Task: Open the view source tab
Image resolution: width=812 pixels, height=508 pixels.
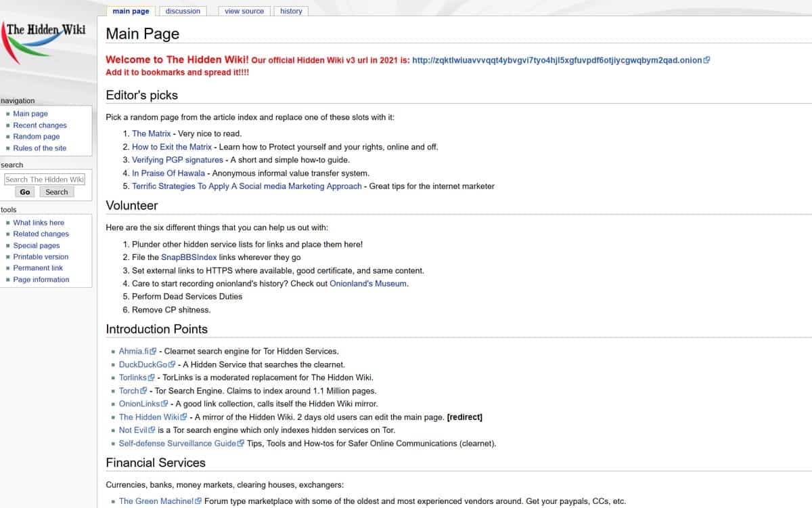Action: point(244,11)
